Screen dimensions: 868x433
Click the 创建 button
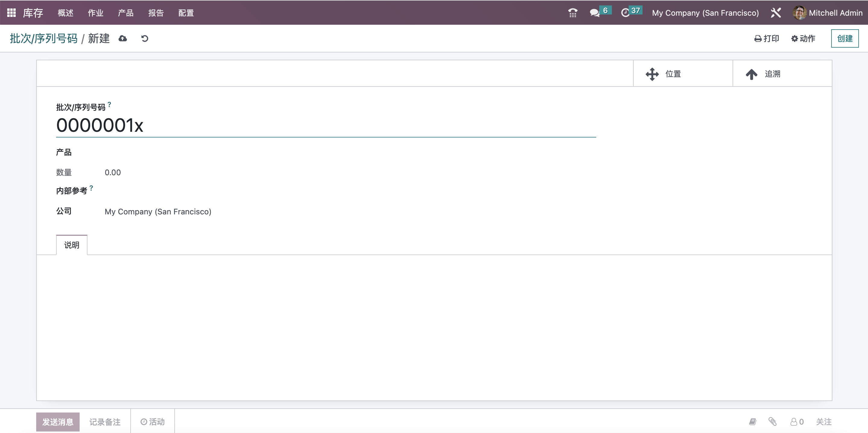[845, 38]
